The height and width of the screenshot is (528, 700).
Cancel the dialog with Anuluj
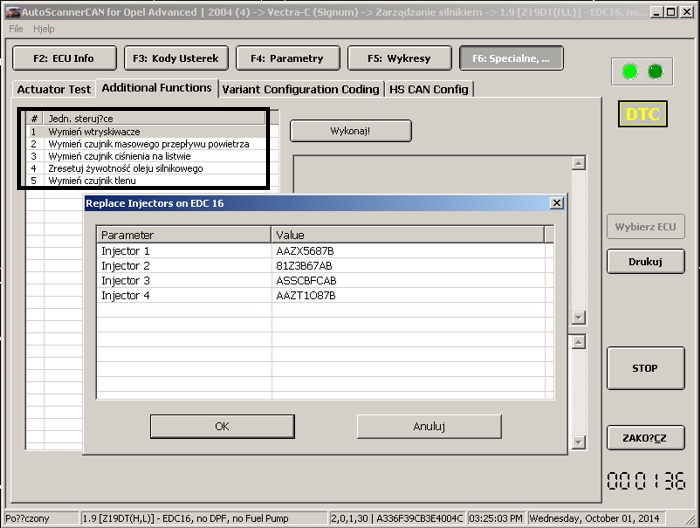(428, 426)
